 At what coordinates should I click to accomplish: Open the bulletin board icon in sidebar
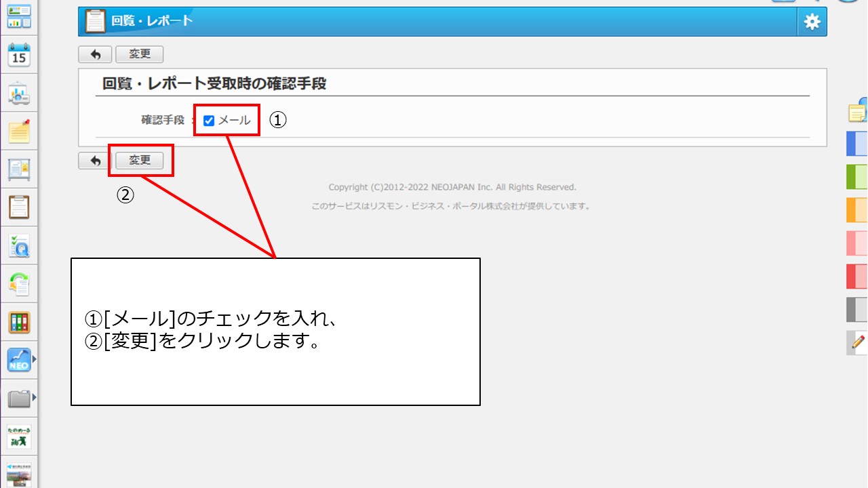tap(19, 168)
